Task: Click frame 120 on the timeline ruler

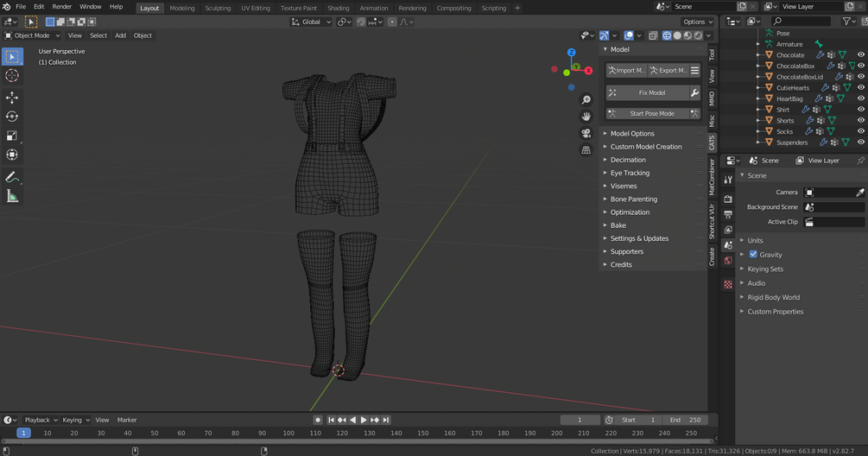Action: click(x=342, y=433)
